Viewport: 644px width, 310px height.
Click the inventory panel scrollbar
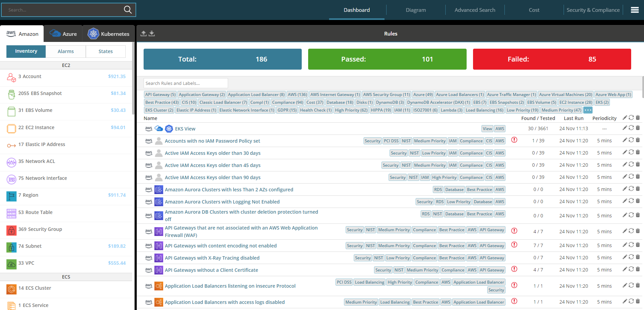pyautogui.click(x=133, y=78)
